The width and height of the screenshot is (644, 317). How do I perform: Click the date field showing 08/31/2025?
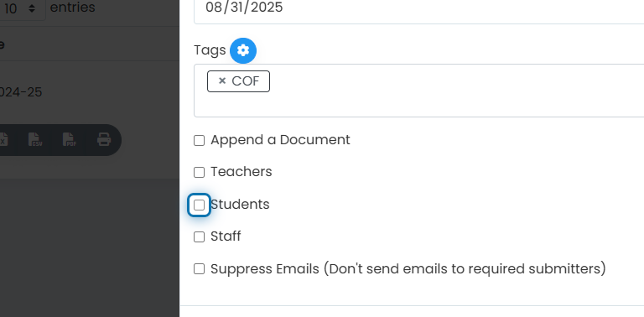pyautogui.click(x=419, y=8)
